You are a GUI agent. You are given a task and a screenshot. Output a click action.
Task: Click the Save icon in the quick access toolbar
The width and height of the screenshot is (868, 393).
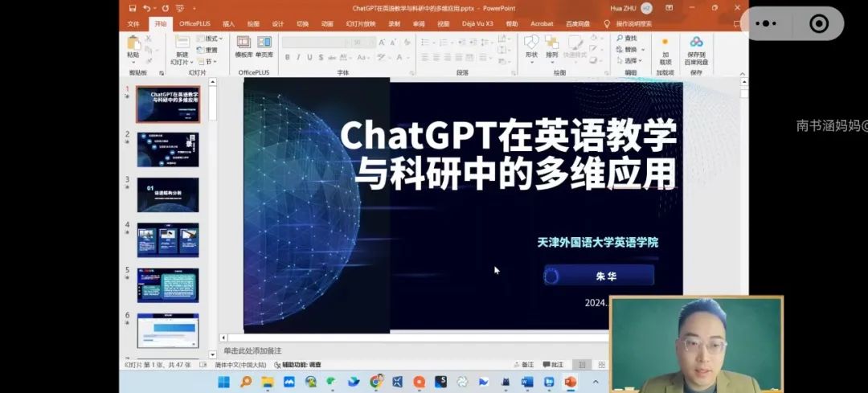[x=133, y=8]
